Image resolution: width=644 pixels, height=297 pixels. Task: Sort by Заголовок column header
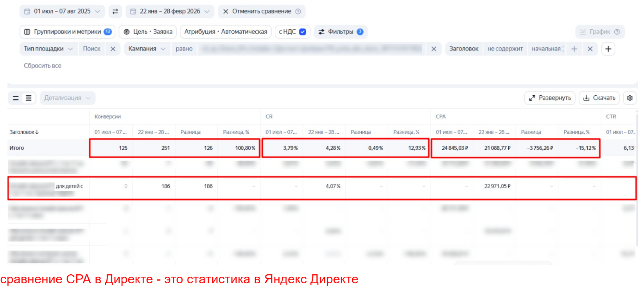(24, 132)
